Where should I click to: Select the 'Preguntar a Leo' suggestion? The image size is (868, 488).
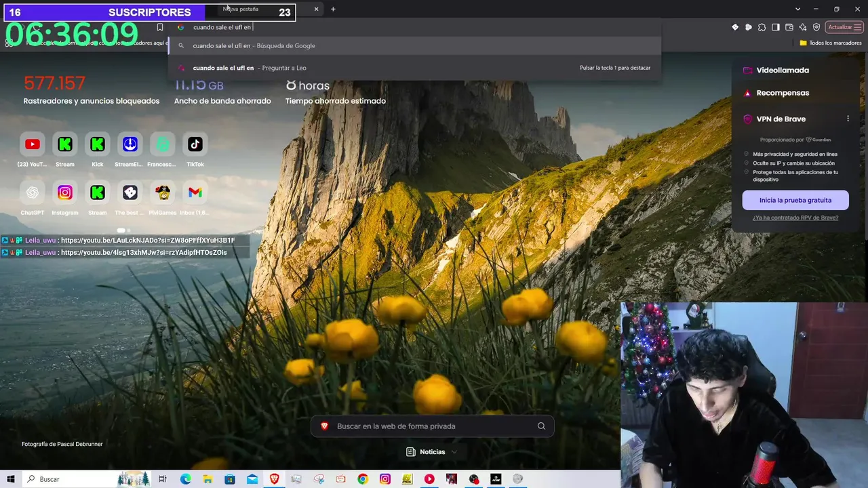pyautogui.click(x=414, y=68)
